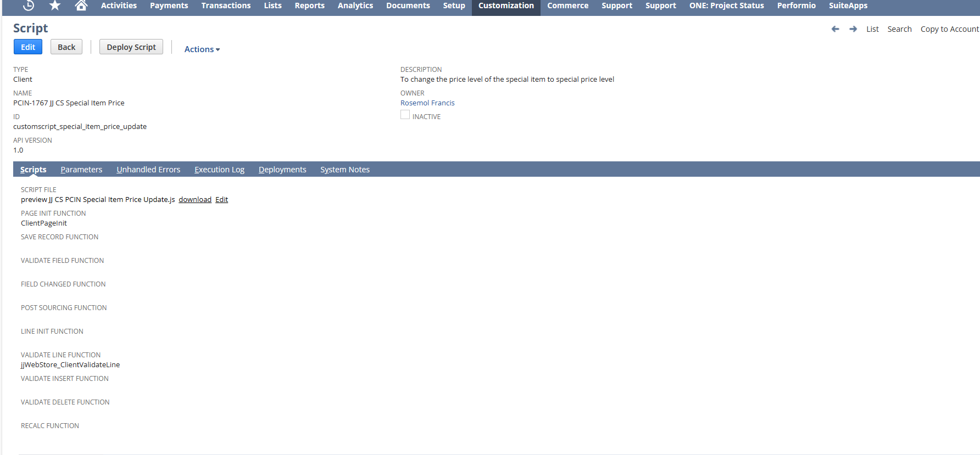Image resolution: width=980 pixels, height=455 pixels.
Task: Open the Deployments tab
Action: click(282, 170)
